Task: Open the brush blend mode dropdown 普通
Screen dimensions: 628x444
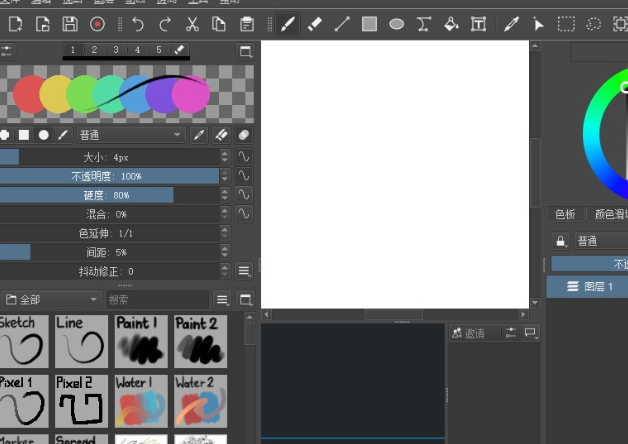Action: 131,135
